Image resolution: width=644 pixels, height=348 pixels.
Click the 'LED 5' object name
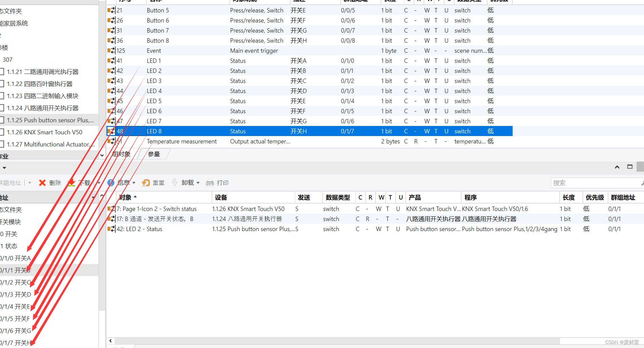(154, 101)
